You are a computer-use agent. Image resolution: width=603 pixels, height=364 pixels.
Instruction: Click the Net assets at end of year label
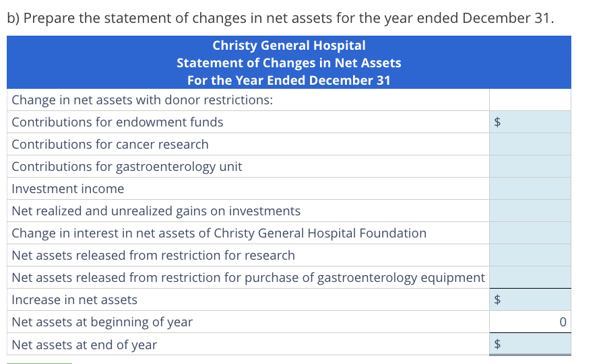click(84, 344)
